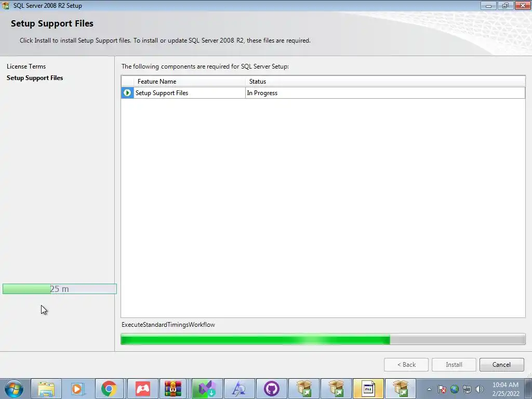Click the window resize grip below the Cancel button
The height and width of the screenshot is (399, 532).
coord(528,376)
